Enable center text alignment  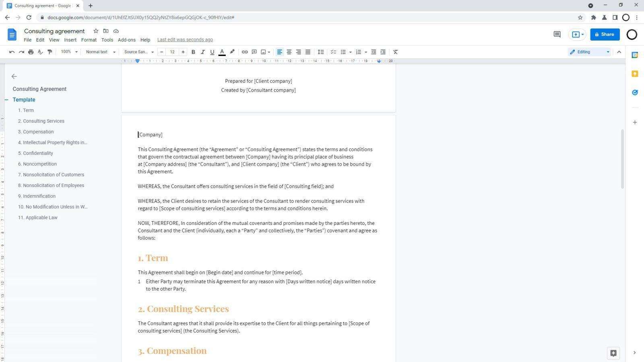[289, 51]
